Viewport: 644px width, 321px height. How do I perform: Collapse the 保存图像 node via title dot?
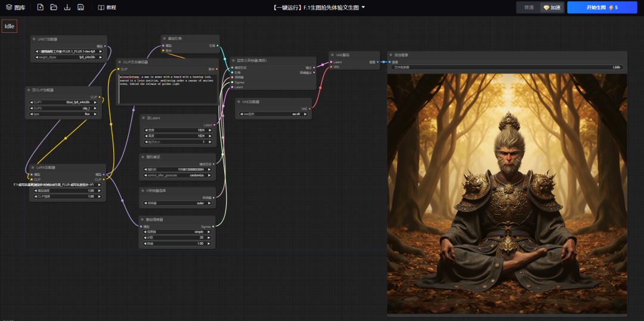[391, 55]
